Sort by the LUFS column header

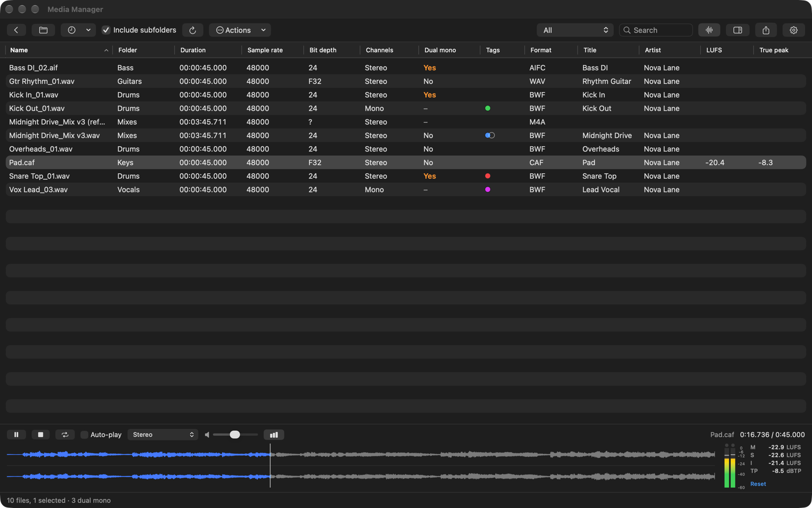pos(727,50)
